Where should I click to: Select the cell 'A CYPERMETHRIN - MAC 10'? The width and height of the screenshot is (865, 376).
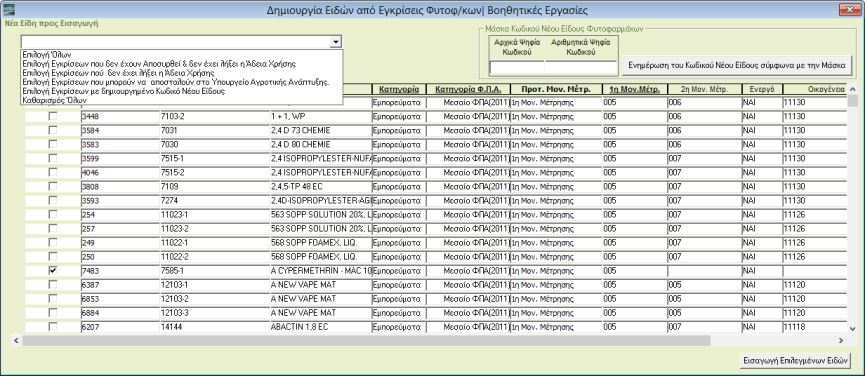click(321, 270)
